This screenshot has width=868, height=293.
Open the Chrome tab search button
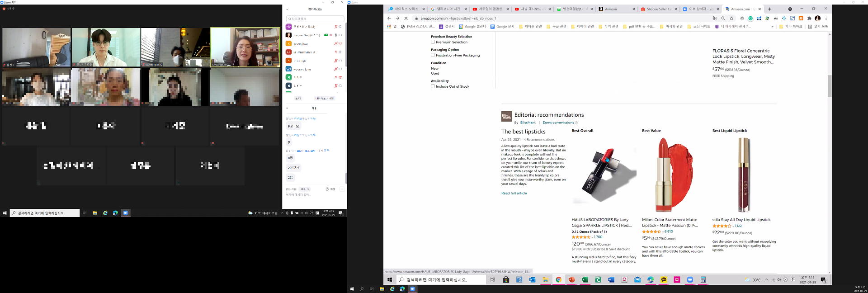790,9
